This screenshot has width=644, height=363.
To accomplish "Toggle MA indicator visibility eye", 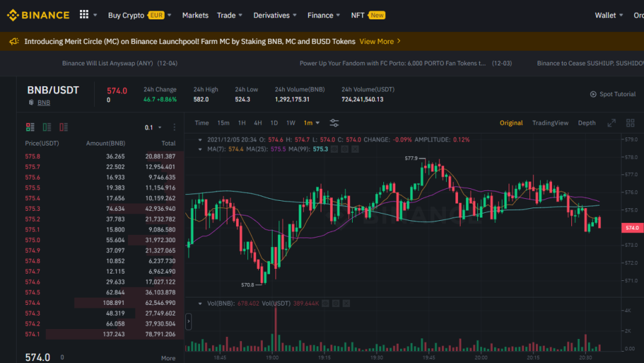I will (x=334, y=149).
